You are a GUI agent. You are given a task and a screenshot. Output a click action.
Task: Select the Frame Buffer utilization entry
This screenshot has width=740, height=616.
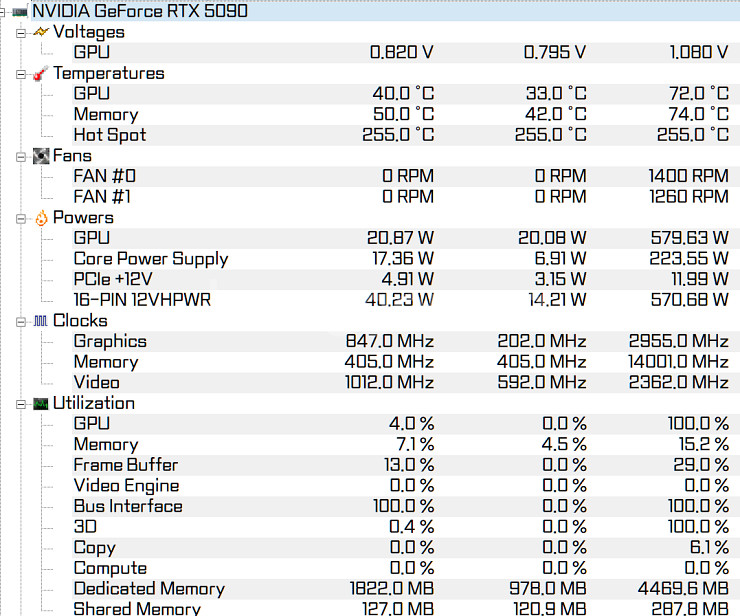point(125,465)
